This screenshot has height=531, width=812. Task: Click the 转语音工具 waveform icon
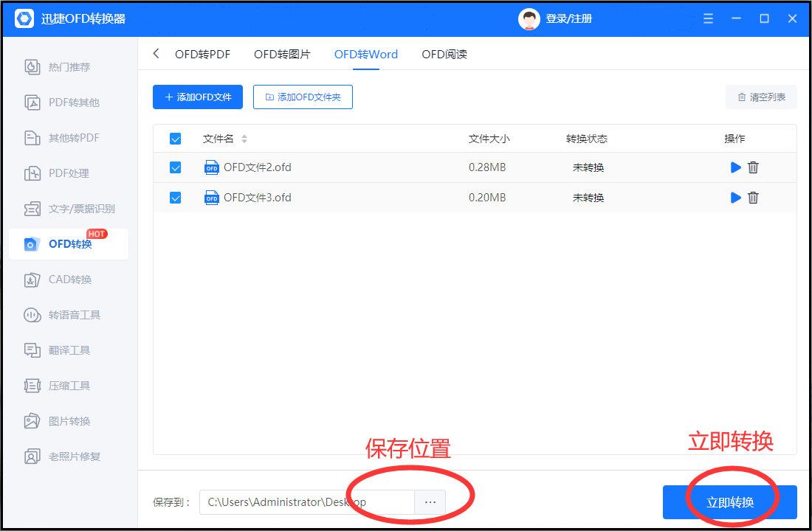click(32, 315)
